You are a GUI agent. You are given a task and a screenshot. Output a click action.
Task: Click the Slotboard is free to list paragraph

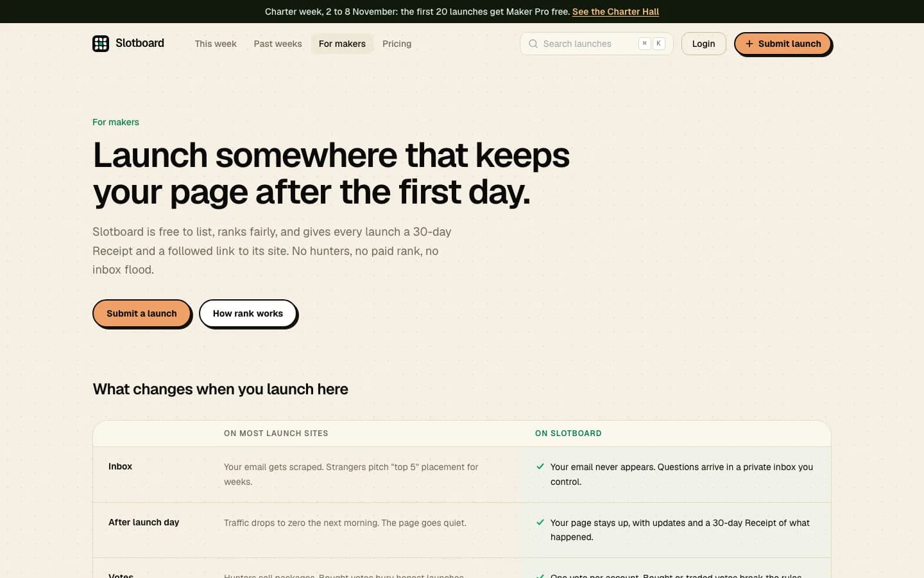[x=272, y=250]
